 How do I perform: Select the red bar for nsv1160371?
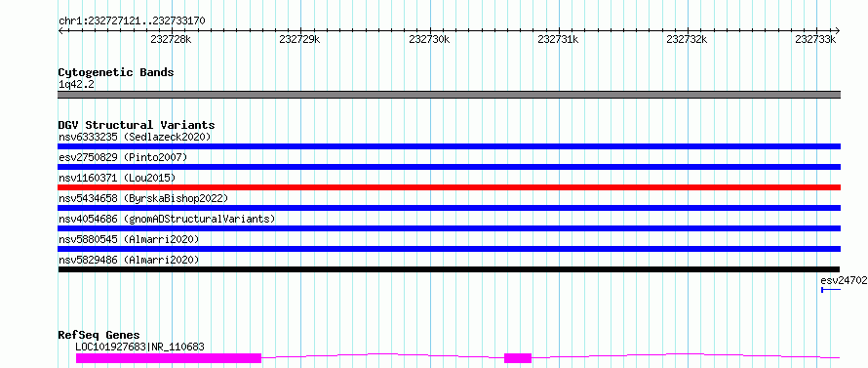[450, 187]
